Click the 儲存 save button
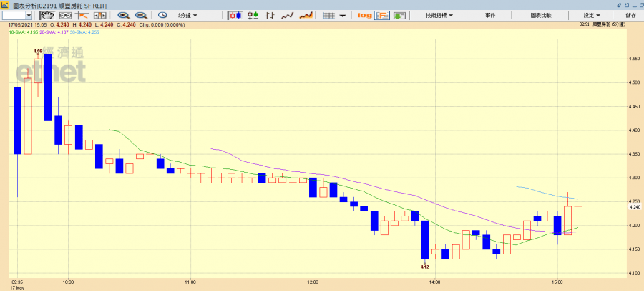644x291 pixels. pyautogui.click(x=630, y=14)
